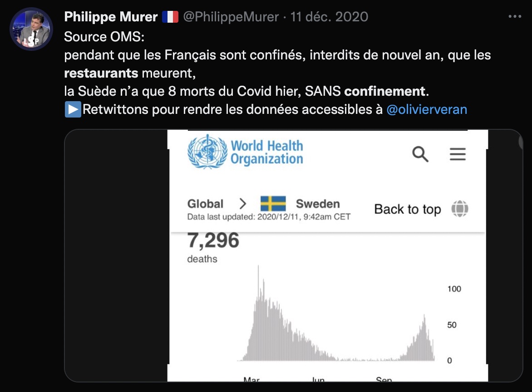Select the Sweden breadcrumb label
The width and height of the screenshot is (532, 392).
(318, 204)
